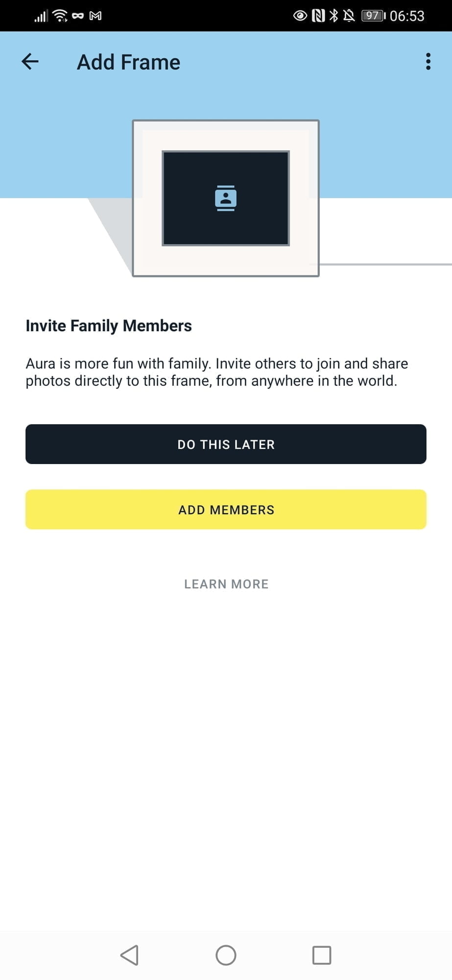Tap the Invite Family Members heading
Image resolution: width=452 pixels, height=980 pixels.
coord(109,326)
